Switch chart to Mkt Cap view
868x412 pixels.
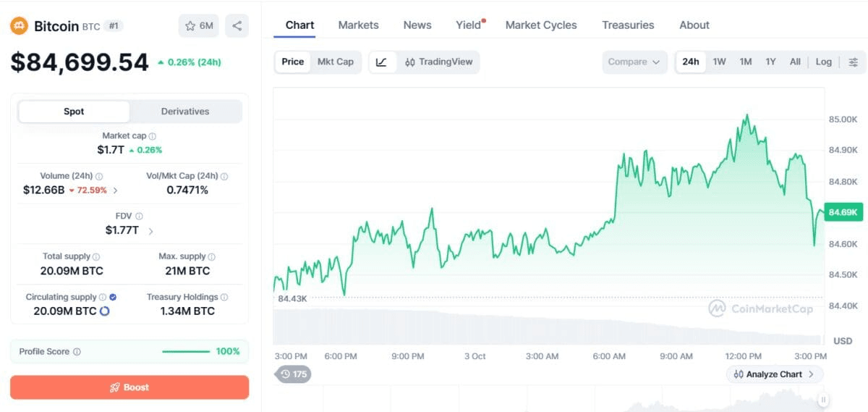[x=336, y=62]
